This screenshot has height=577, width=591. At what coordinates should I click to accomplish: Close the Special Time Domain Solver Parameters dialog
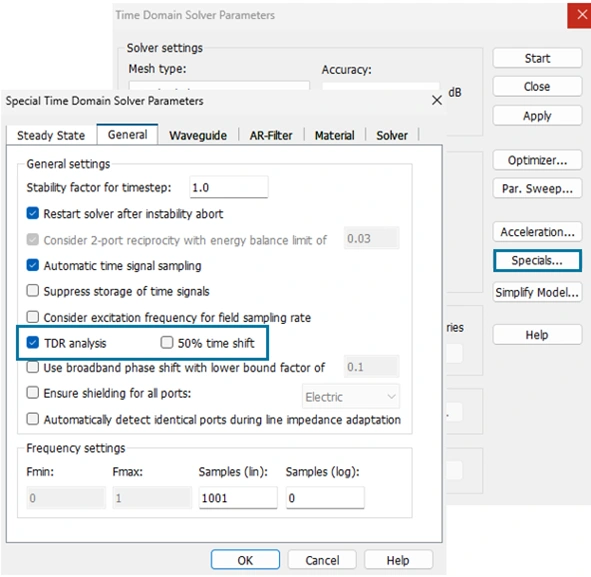coord(436,100)
